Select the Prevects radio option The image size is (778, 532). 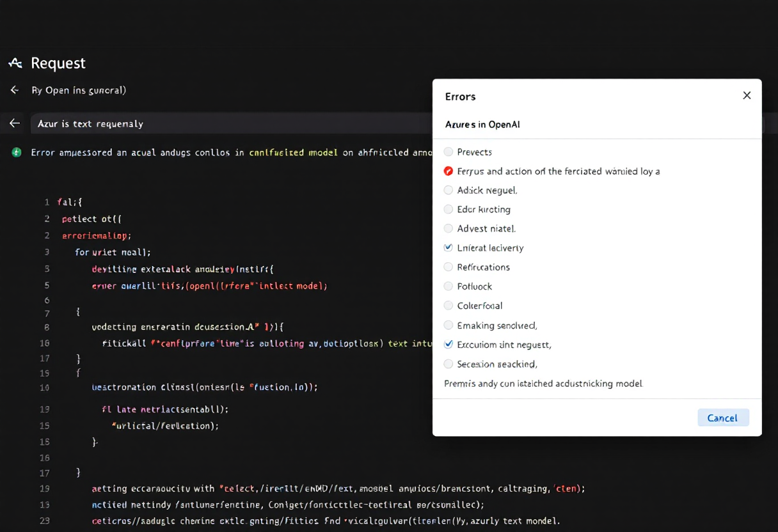(449, 152)
